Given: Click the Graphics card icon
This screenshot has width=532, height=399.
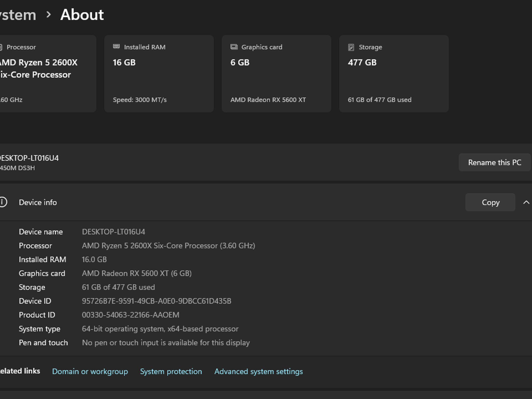Looking at the screenshot, I should click(234, 47).
